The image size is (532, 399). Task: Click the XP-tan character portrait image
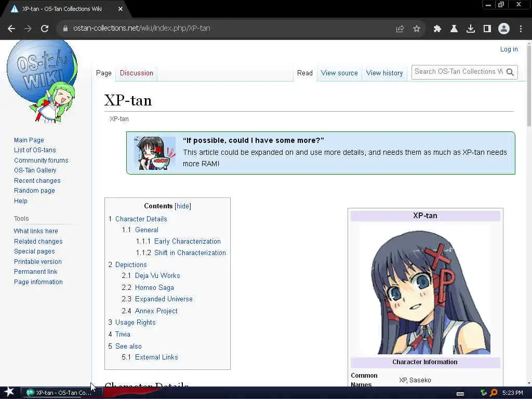coord(425,289)
